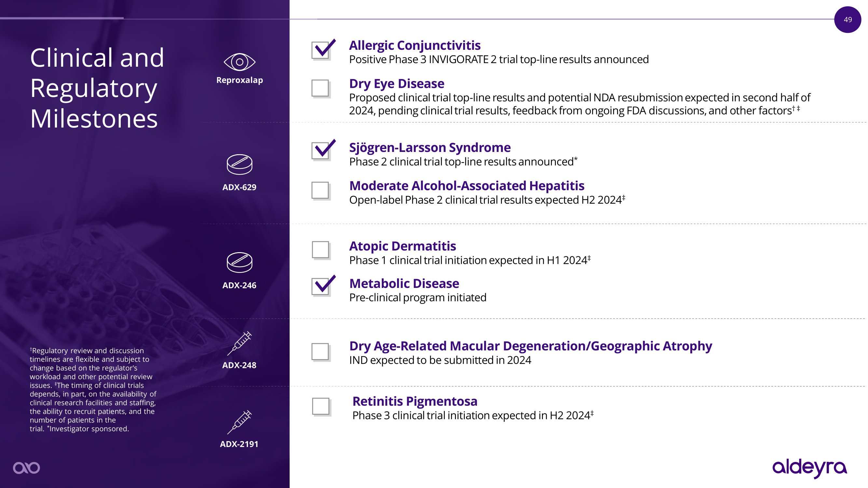This screenshot has height=488, width=868.
Task: Click the infinity logo icon bottom-left
Action: [x=26, y=468]
